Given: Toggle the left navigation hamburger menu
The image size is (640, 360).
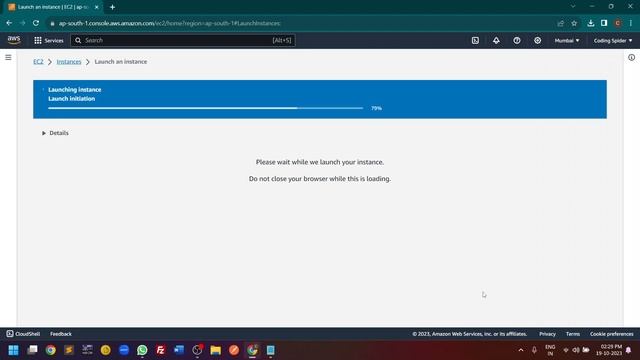Looking at the screenshot, I should pyautogui.click(x=8, y=58).
